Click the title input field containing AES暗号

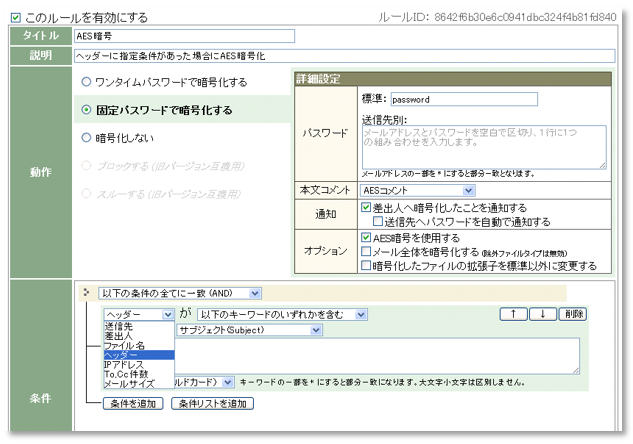click(x=184, y=36)
